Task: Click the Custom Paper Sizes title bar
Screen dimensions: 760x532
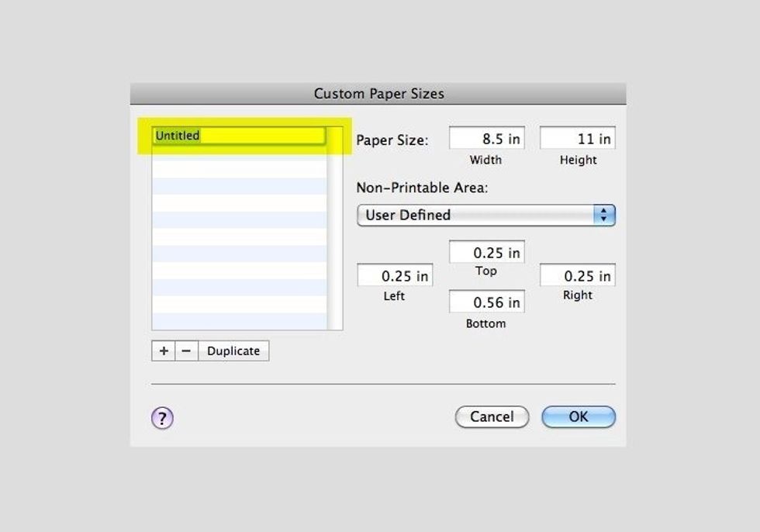Action: [378, 94]
